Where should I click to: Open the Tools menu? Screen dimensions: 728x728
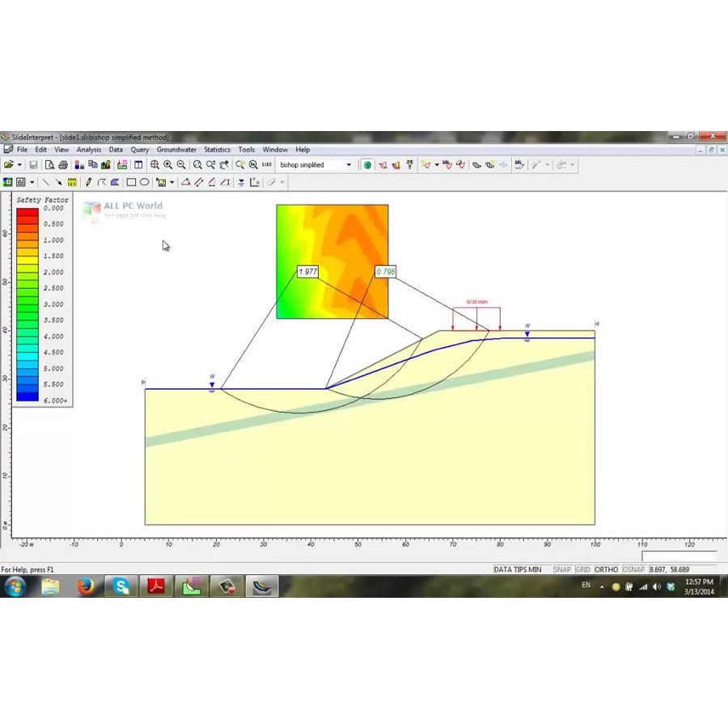tap(247, 150)
